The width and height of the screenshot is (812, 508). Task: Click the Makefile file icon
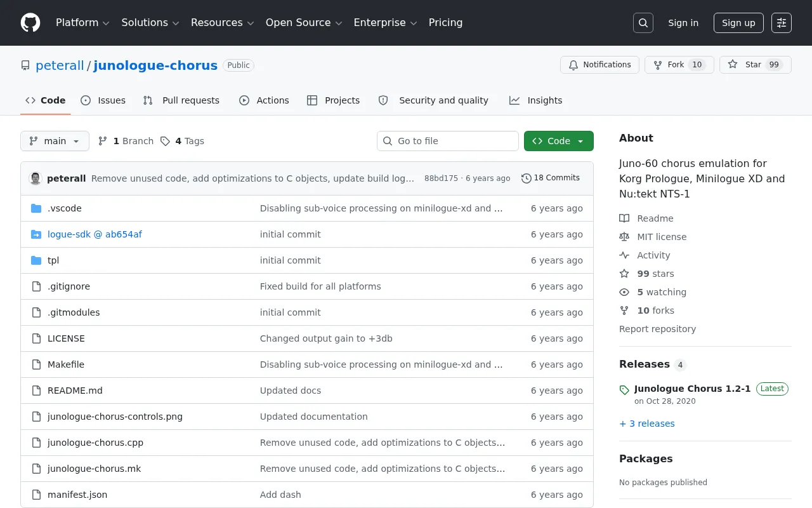point(36,364)
